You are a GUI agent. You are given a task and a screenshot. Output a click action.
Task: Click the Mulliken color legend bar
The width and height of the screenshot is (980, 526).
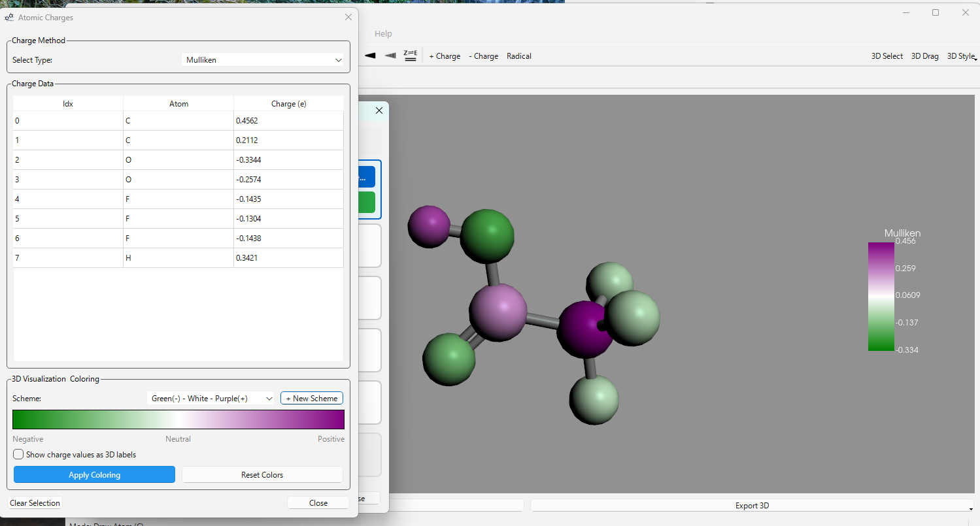[x=881, y=297]
